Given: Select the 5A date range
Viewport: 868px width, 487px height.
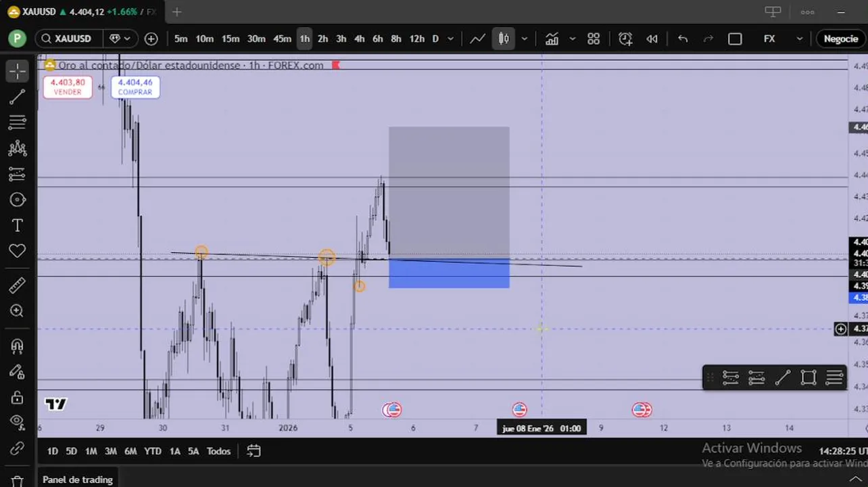Looking at the screenshot, I should pos(193,451).
